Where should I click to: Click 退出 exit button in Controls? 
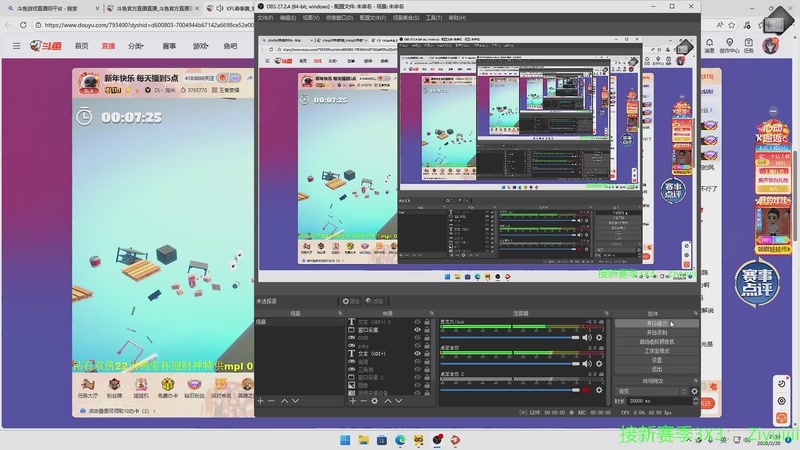pos(657,369)
